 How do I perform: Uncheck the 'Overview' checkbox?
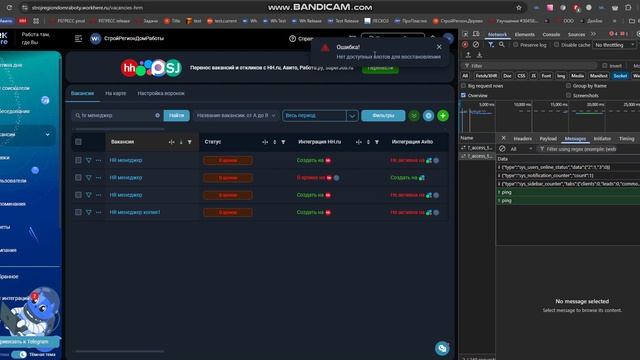(463, 96)
